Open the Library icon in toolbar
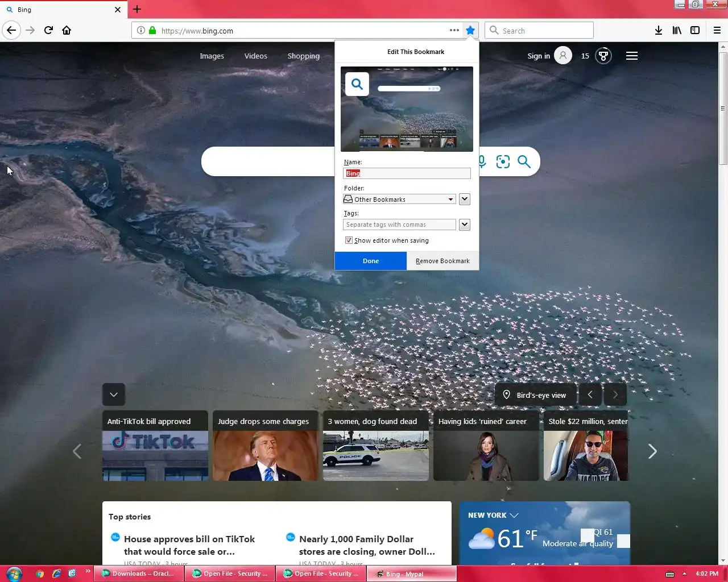 coord(677,30)
